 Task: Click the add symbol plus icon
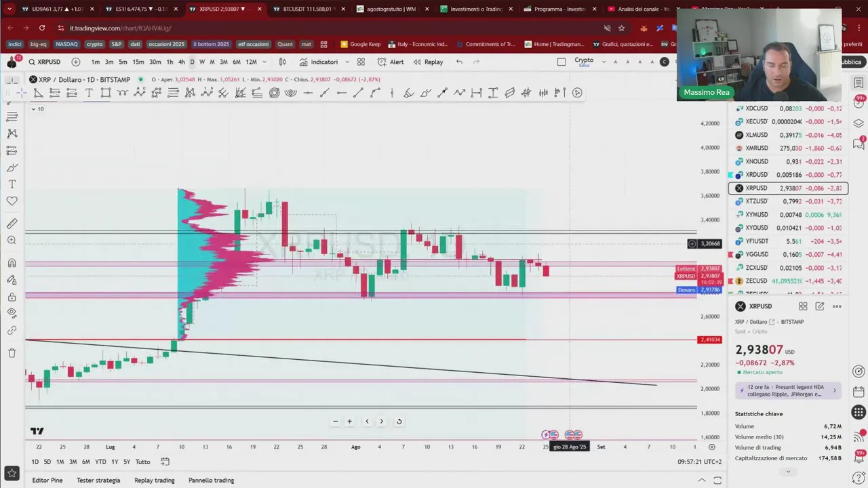click(x=76, y=62)
